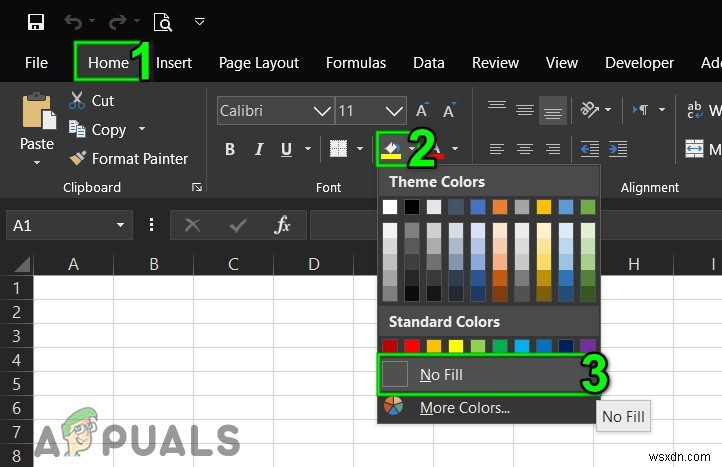This screenshot has height=467, width=722.
Task: Open the Formulas tab
Action: (356, 63)
